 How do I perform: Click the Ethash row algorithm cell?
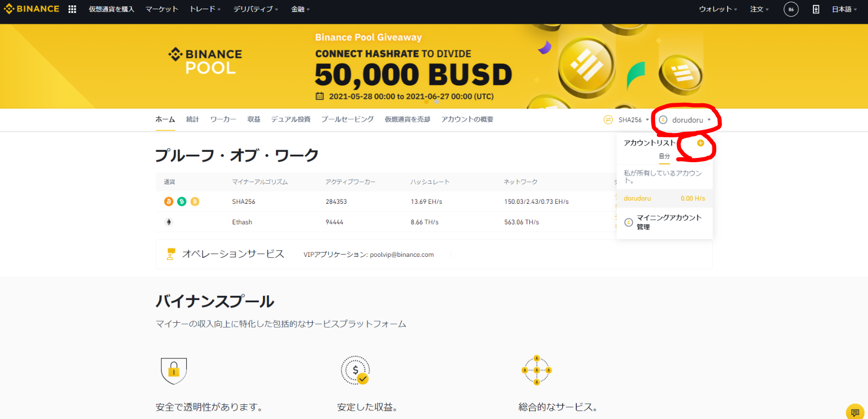[x=242, y=222]
